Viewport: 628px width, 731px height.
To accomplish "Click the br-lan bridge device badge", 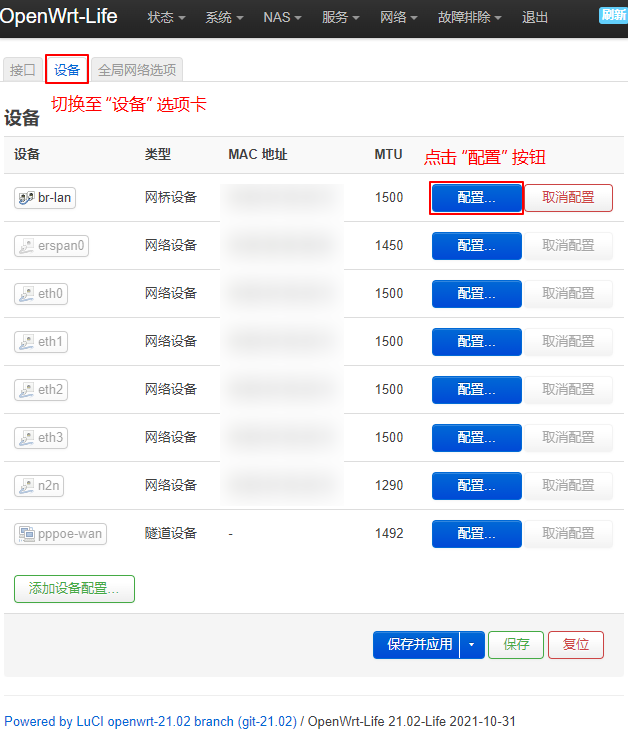I will [x=46, y=198].
